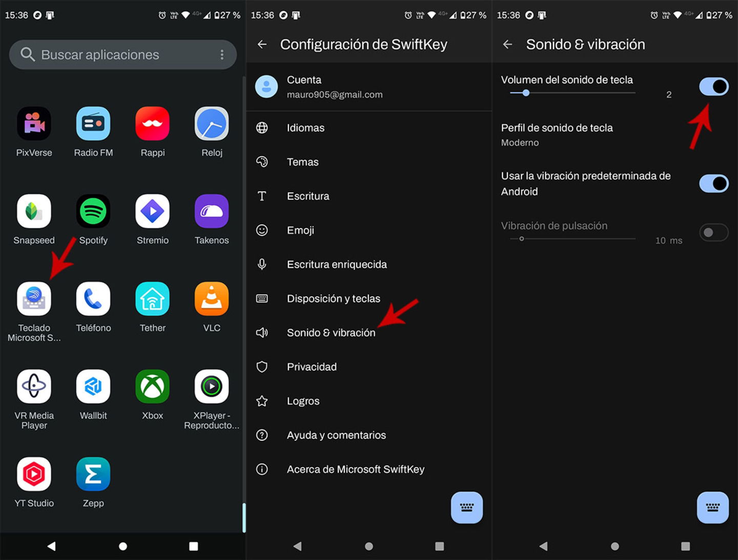Open Acerca de Microsoft SwiftKey
Viewport: 738px width, 560px height.
click(x=369, y=469)
